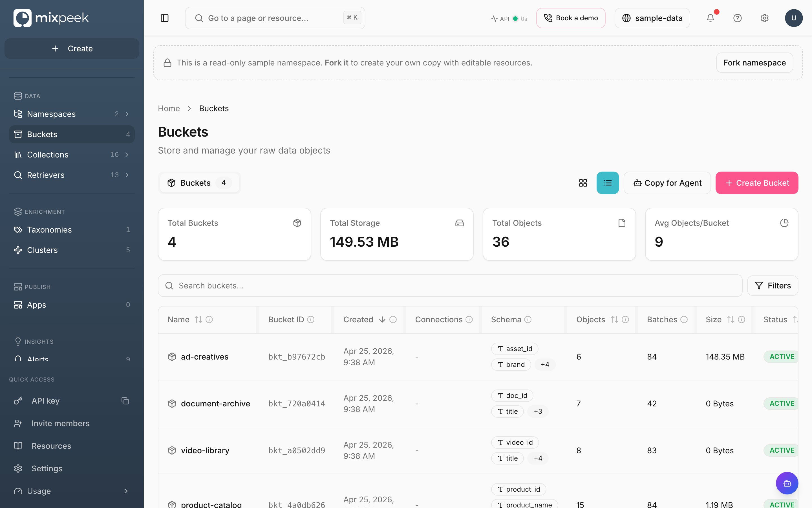
Task: Show info for Connections column
Action: pyautogui.click(x=469, y=319)
